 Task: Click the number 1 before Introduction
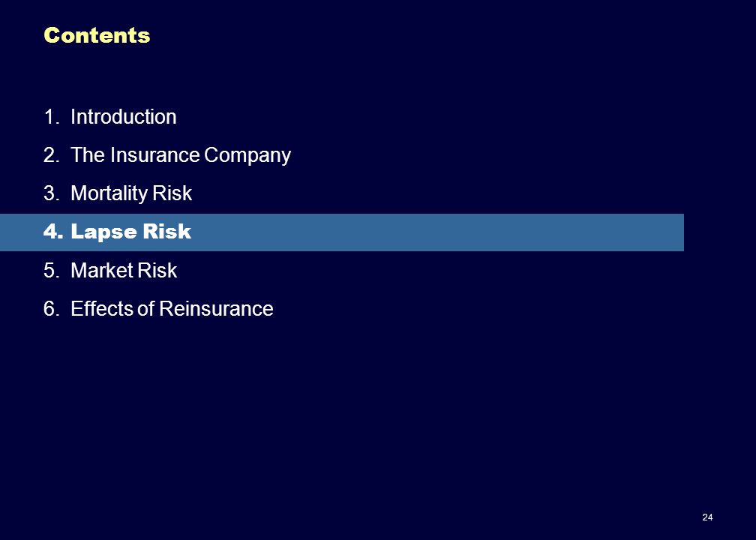click(x=51, y=117)
